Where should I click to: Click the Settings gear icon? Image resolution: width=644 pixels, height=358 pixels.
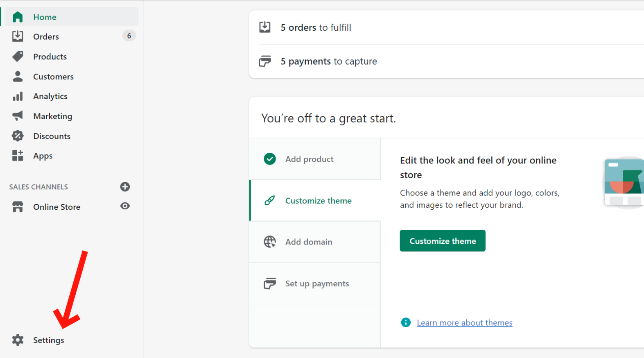click(18, 340)
